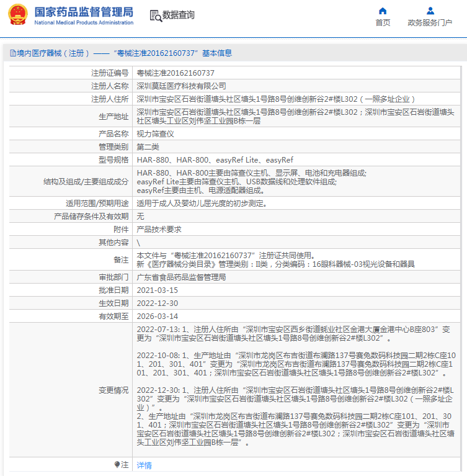Click the 型号规格 row label
This screenshot has width=467, height=476.
coord(113,160)
